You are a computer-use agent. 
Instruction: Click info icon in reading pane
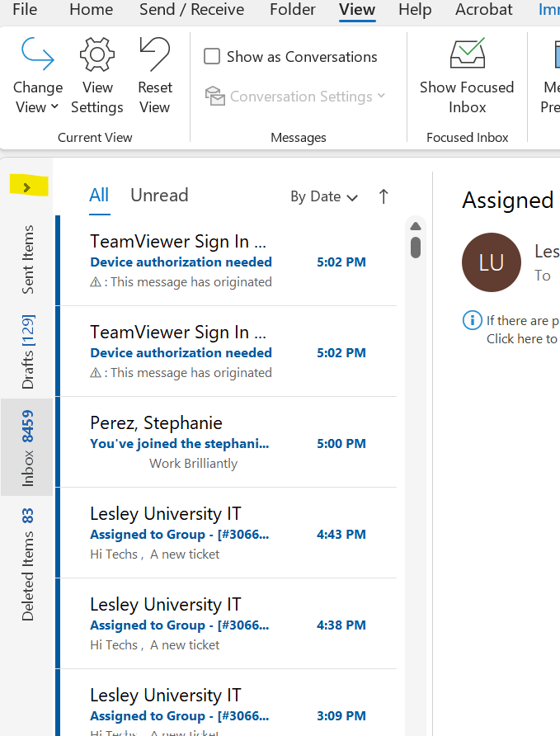click(x=473, y=321)
